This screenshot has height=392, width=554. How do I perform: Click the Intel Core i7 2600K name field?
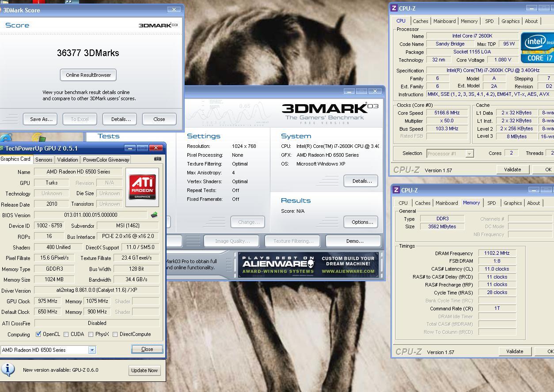(472, 36)
